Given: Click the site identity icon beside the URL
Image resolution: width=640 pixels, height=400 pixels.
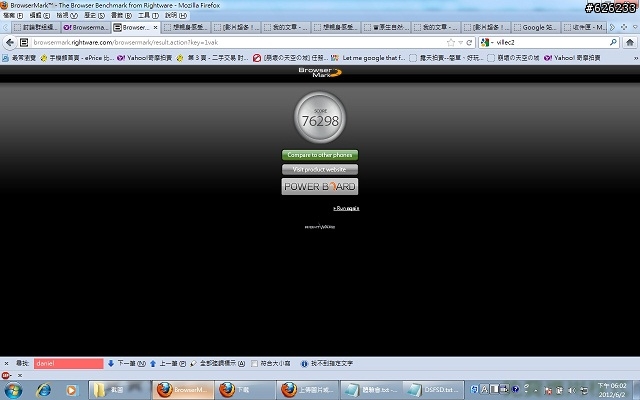Looking at the screenshot, I should pos(24,42).
